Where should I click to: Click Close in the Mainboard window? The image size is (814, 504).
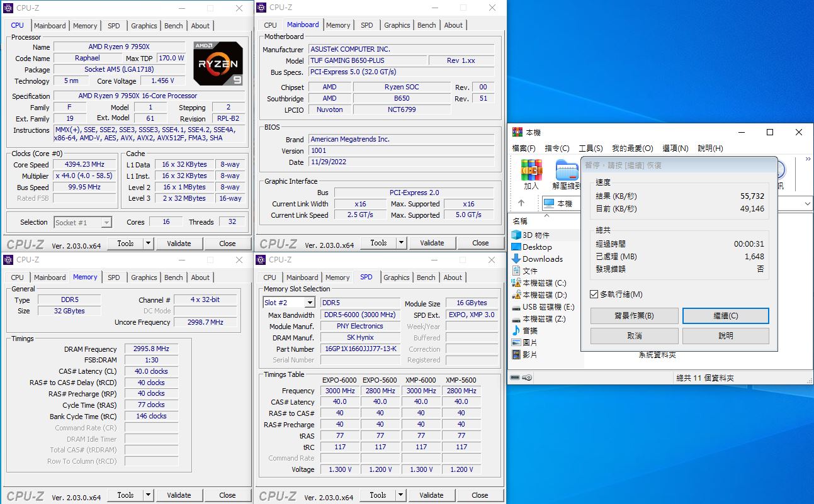click(x=480, y=243)
